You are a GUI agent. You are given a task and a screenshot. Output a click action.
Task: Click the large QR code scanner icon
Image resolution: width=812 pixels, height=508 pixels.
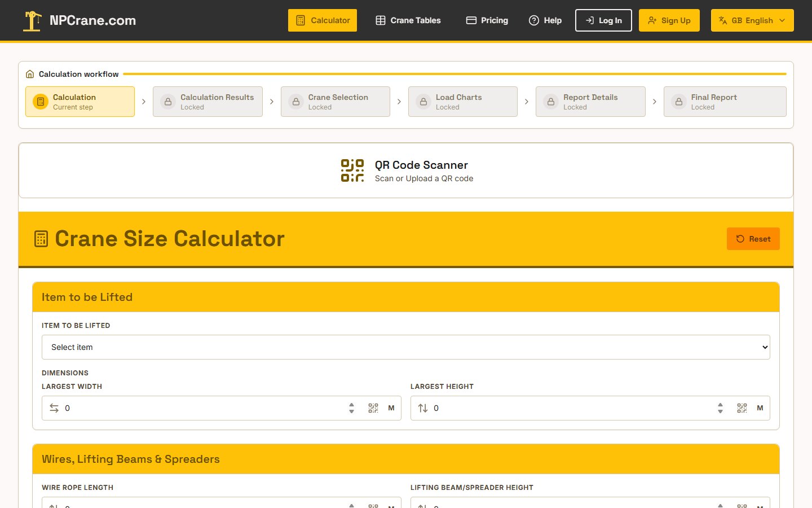pos(352,170)
